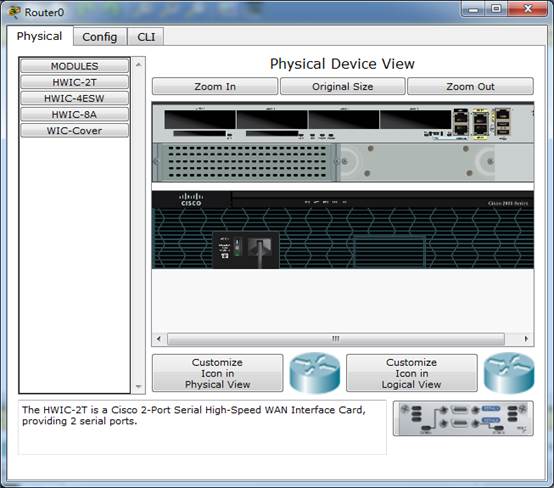Viewport: 554px width, 488px height.
Task: Select the HWIC-2T module
Action: (x=74, y=82)
